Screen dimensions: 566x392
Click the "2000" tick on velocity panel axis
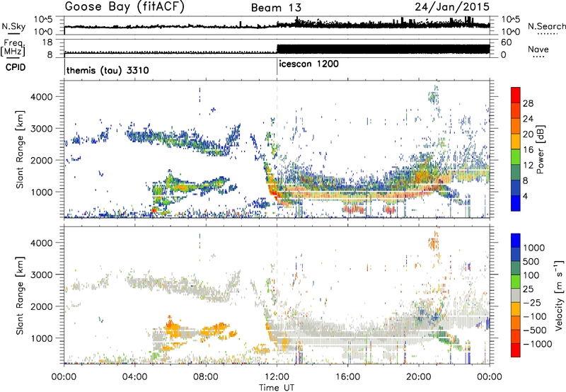point(41,306)
